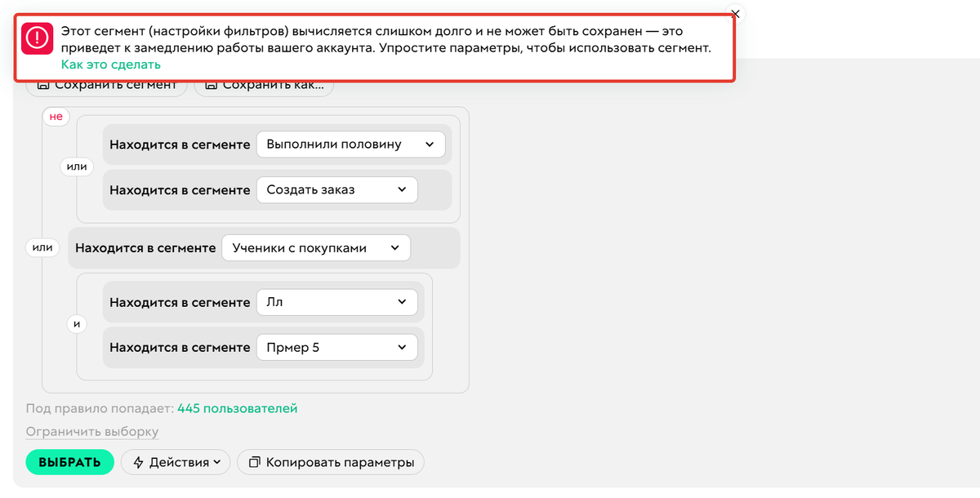Open the Ученики с покупками segment dropdown
The height and width of the screenshot is (498, 980).
(316, 247)
